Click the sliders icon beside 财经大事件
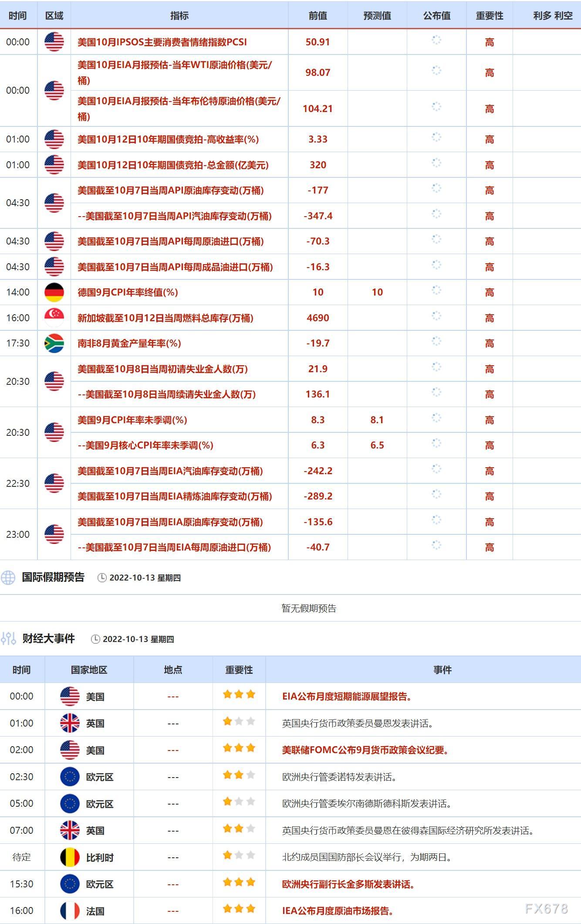 (8, 639)
